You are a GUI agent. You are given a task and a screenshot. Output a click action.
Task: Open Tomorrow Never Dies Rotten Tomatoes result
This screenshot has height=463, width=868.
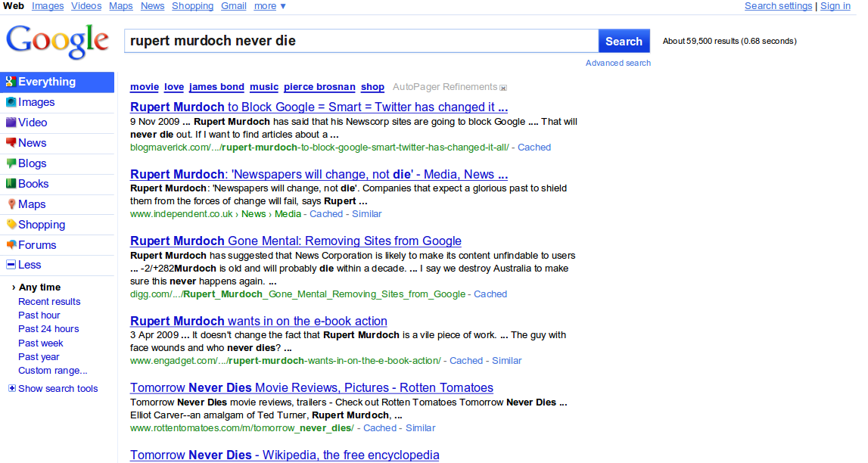tap(312, 388)
